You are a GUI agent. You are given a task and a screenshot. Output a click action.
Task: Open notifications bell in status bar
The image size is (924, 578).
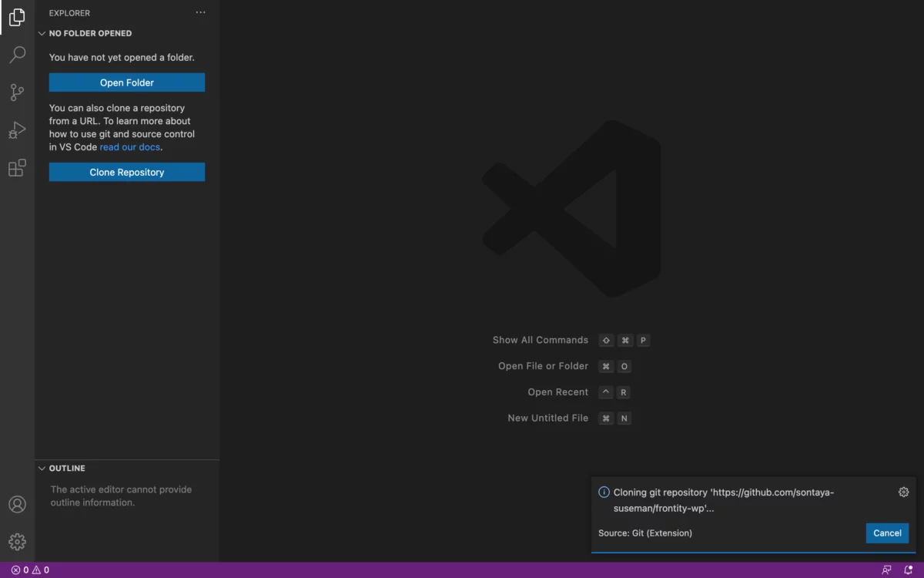pyautogui.click(x=909, y=570)
